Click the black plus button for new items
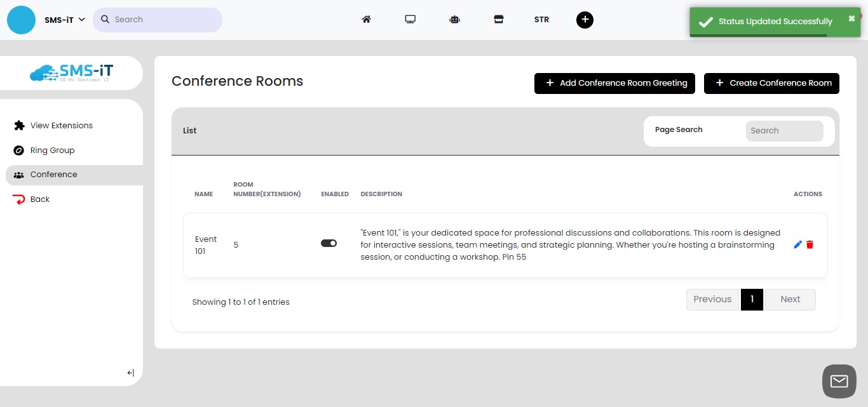This screenshot has width=868, height=407. (585, 20)
